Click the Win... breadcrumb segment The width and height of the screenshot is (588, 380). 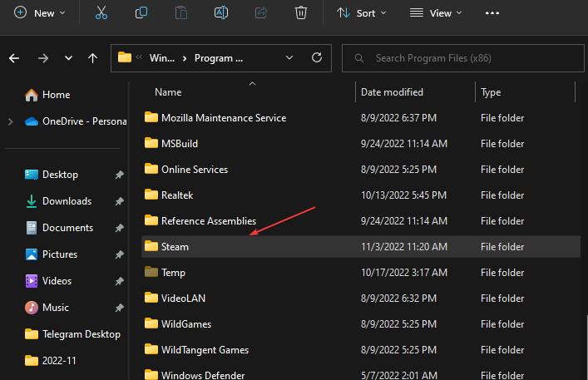pos(162,58)
